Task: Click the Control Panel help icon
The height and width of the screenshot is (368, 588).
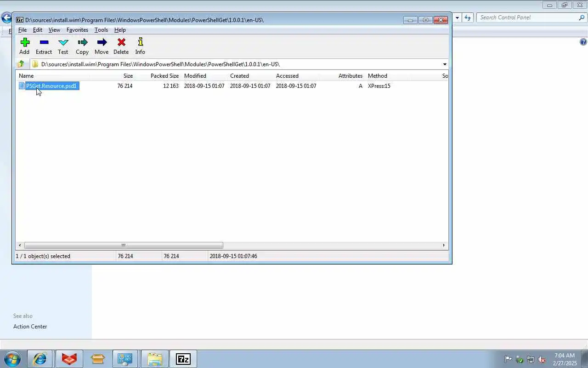Action: (583, 42)
